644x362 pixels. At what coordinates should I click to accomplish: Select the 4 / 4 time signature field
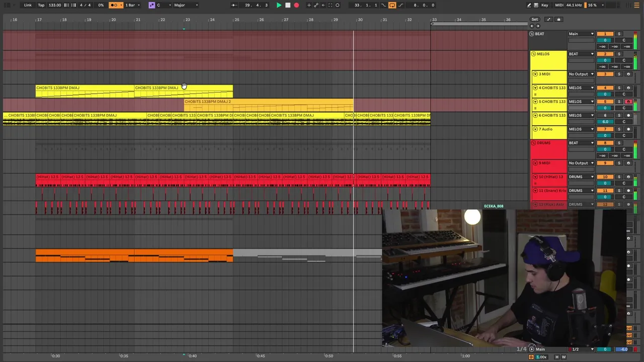(x=86, y=5)
